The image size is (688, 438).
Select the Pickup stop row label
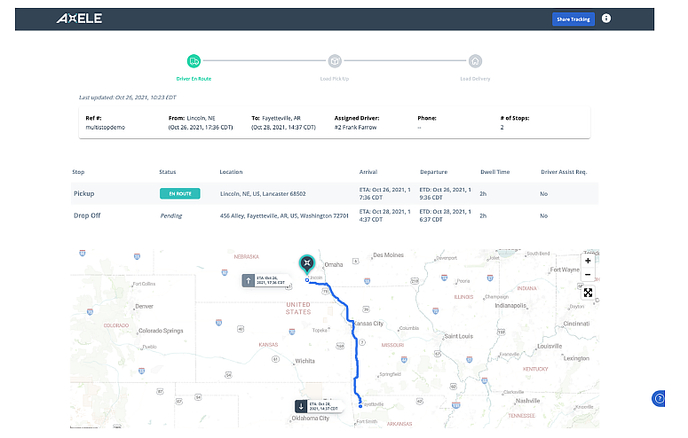(84, 194)
